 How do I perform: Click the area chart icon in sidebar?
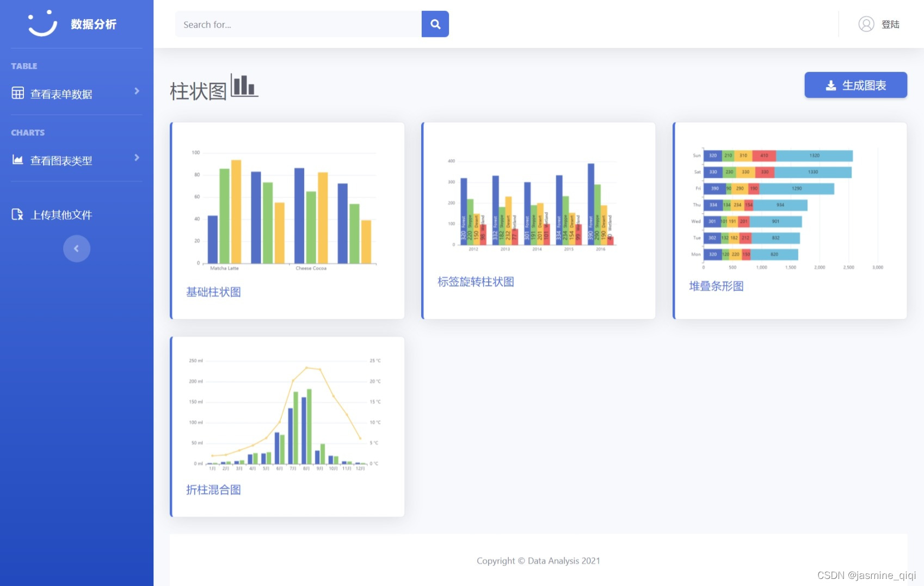coord(18,159)
